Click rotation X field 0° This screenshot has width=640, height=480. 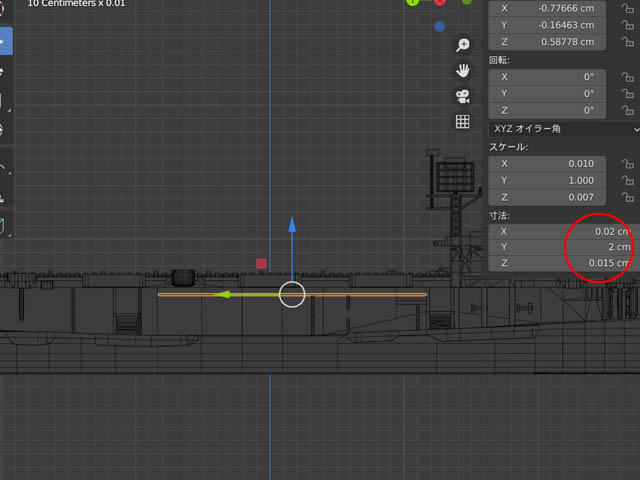(x=547, y=77)
